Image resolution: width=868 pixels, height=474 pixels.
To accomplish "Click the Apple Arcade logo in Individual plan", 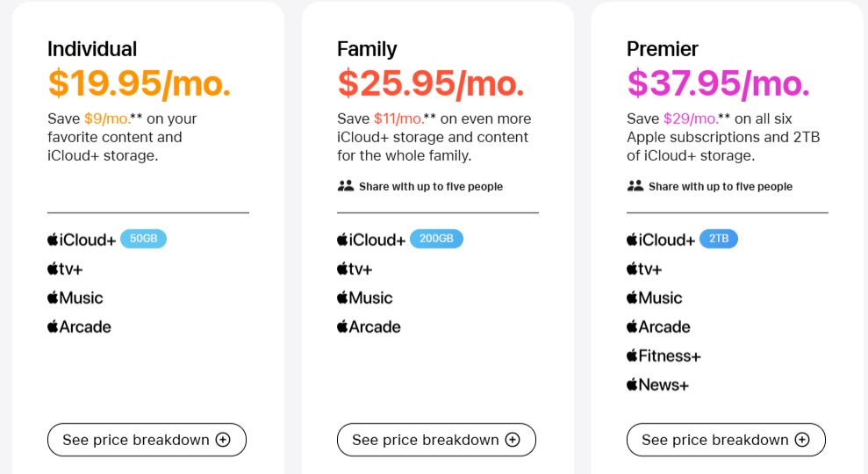I will click(79, 327).
